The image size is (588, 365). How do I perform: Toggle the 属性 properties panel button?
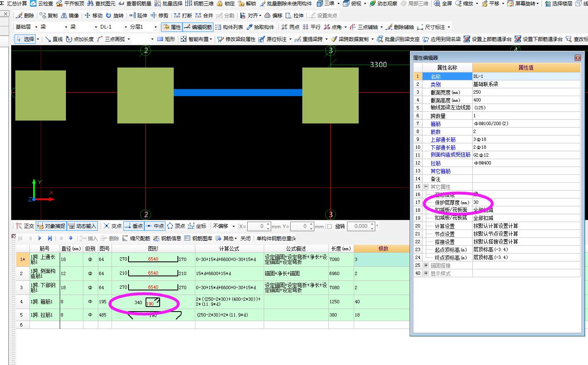tap(172, 27)
